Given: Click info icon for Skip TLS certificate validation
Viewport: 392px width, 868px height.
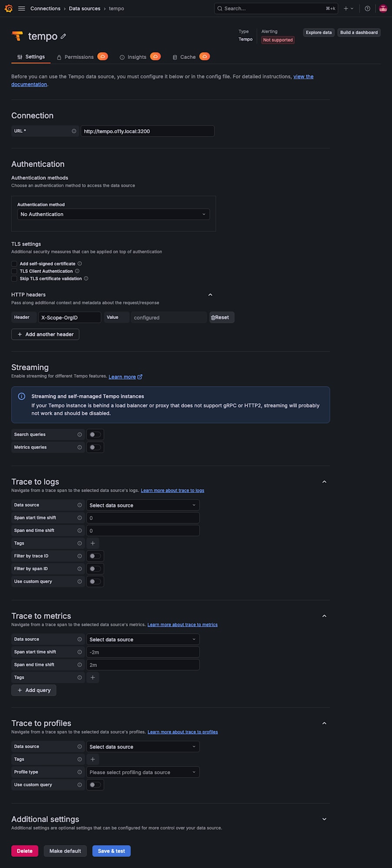Looking at the screenshot, I should (x=86, y=278).
